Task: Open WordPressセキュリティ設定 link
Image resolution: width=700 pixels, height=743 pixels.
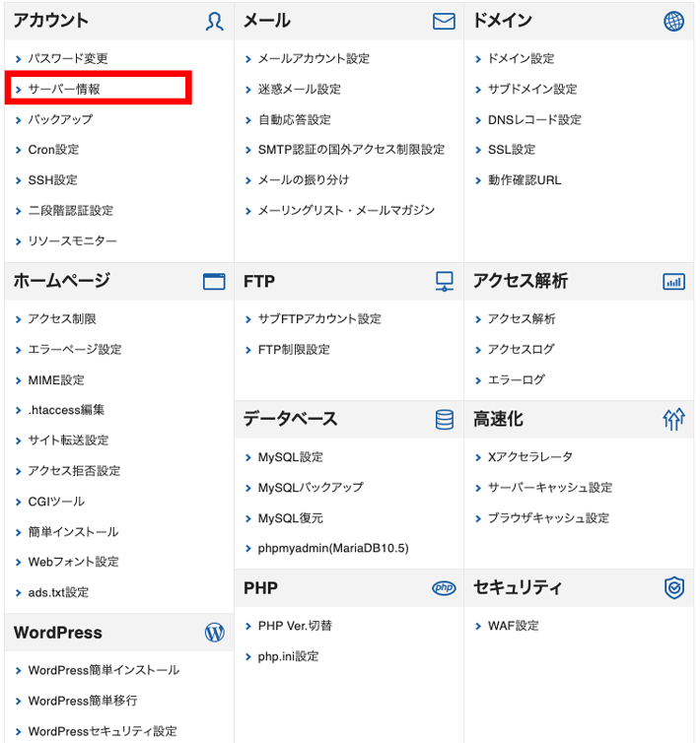Action: click(102, 731)
